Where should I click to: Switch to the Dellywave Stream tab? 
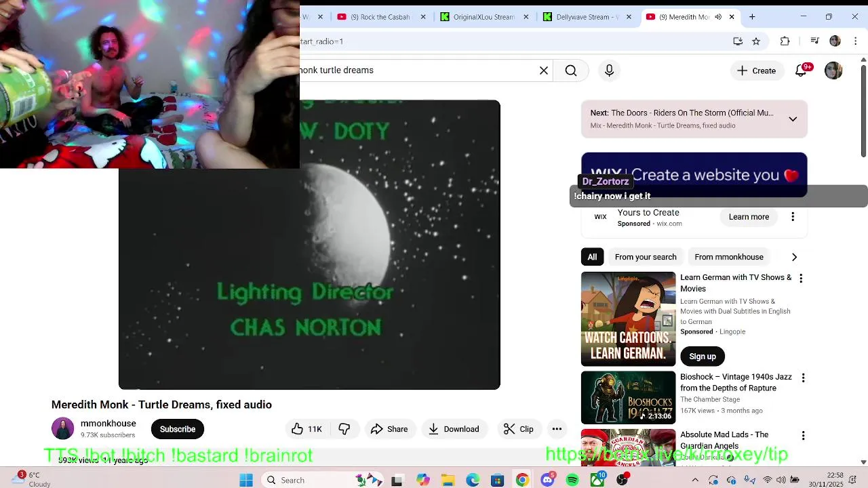point(587,17)
